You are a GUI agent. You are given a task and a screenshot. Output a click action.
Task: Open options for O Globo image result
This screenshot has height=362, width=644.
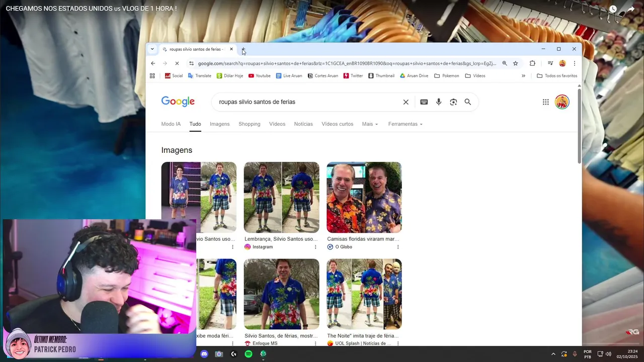398,247
